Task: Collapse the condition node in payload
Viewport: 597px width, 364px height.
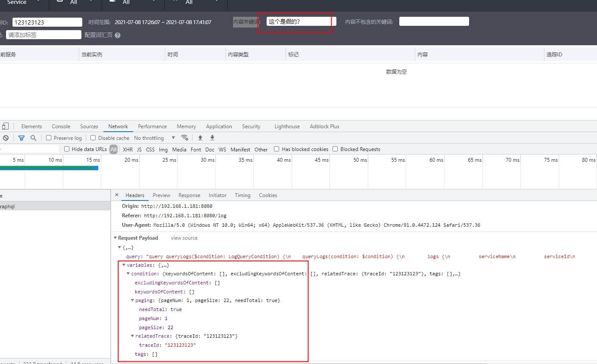Action: [128, 274]
